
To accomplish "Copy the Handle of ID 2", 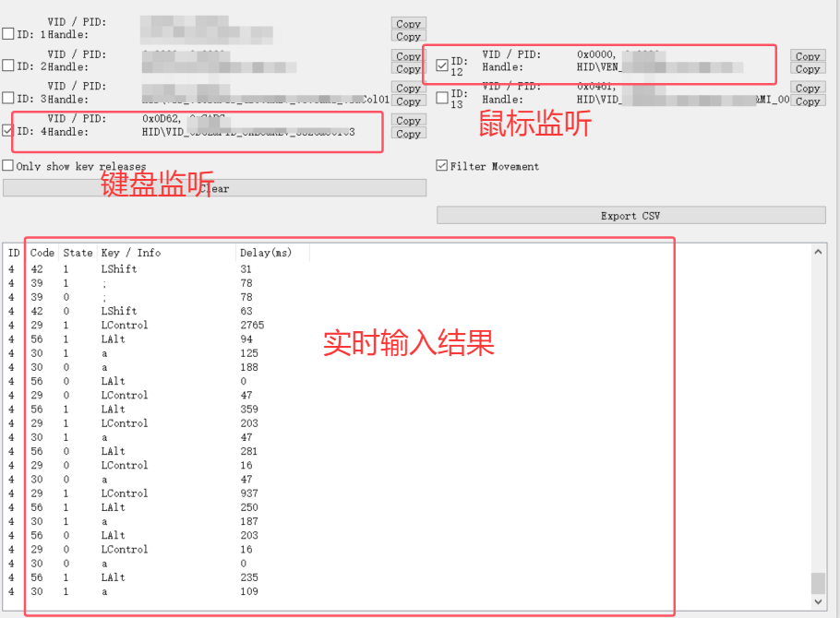I will tap(409, 68).
